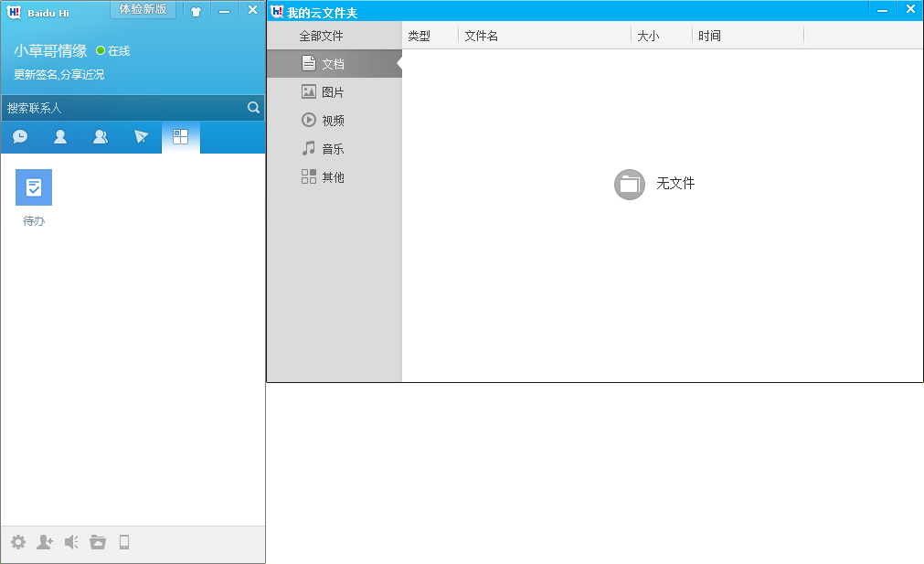Open the messages tab with the chat bubble icon
924x564 pixels.
(20, 137)
